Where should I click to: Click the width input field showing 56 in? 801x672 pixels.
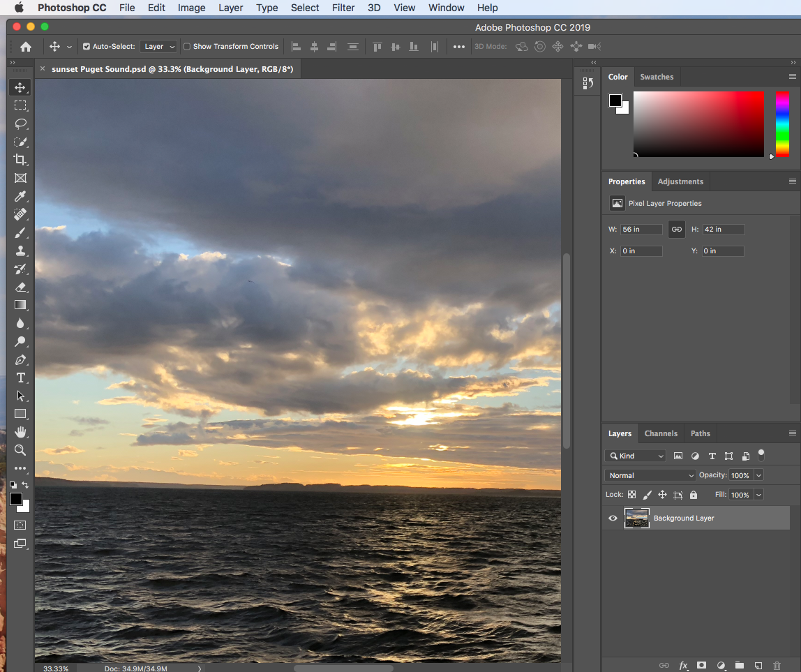pos(641,230)
